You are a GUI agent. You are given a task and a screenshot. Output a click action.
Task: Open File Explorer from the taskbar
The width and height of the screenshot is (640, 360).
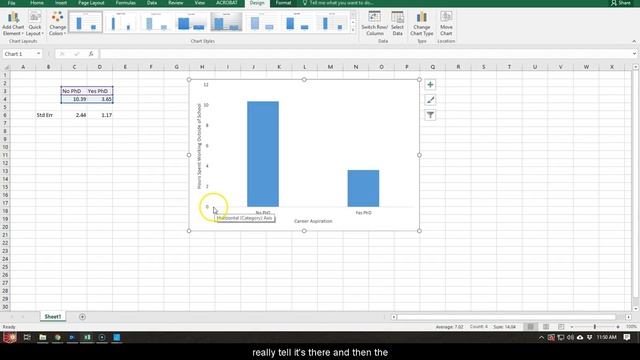click(42, 338)
